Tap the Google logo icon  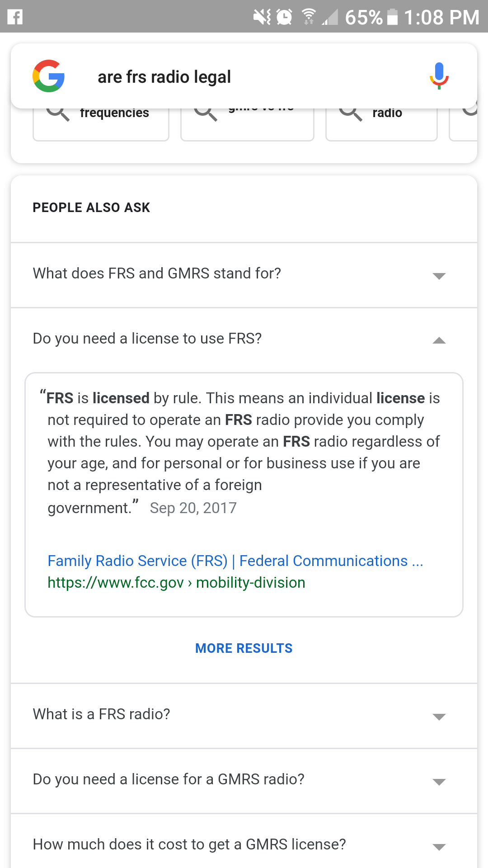tap(49, 76)
